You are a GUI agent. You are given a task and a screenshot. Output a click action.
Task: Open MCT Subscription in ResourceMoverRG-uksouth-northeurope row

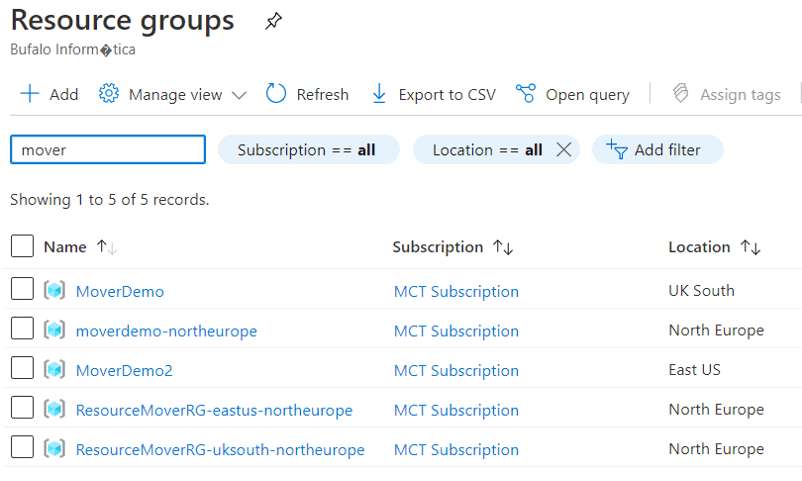456,450
